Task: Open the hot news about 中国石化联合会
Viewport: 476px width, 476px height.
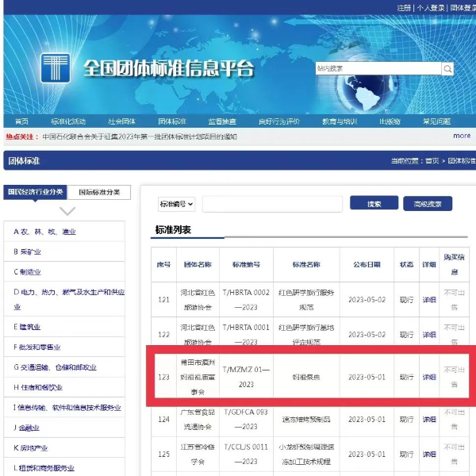Action: [140, 136]
